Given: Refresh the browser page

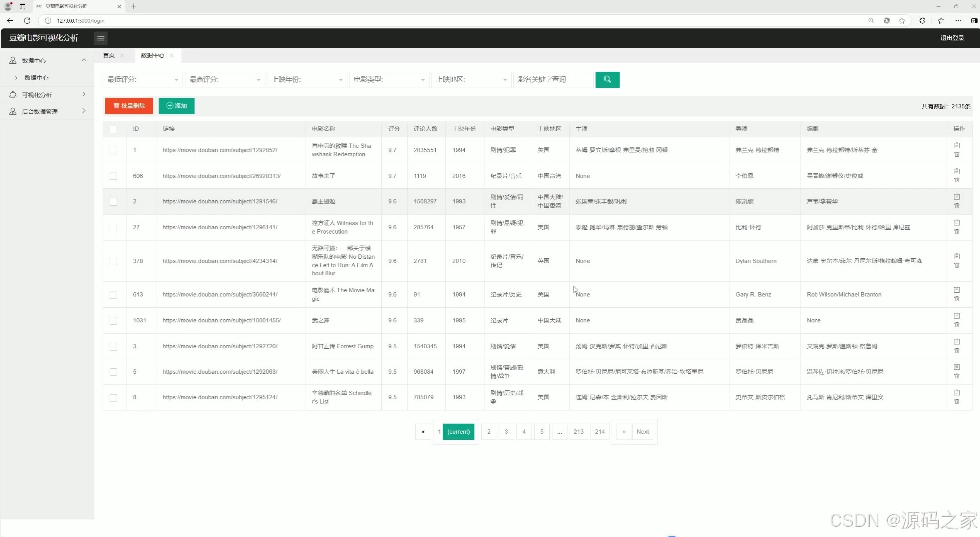Looking at the screenshot, I should point(27,21).
